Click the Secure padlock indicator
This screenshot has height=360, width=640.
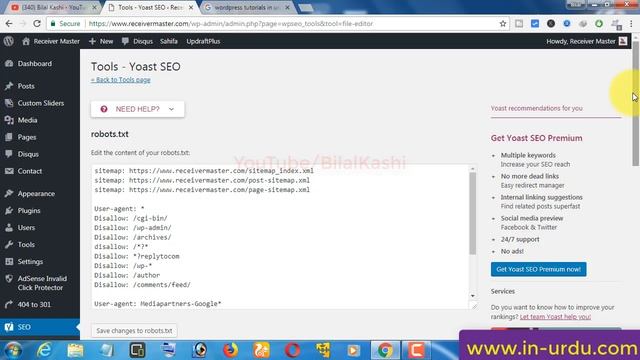point(65,24)
